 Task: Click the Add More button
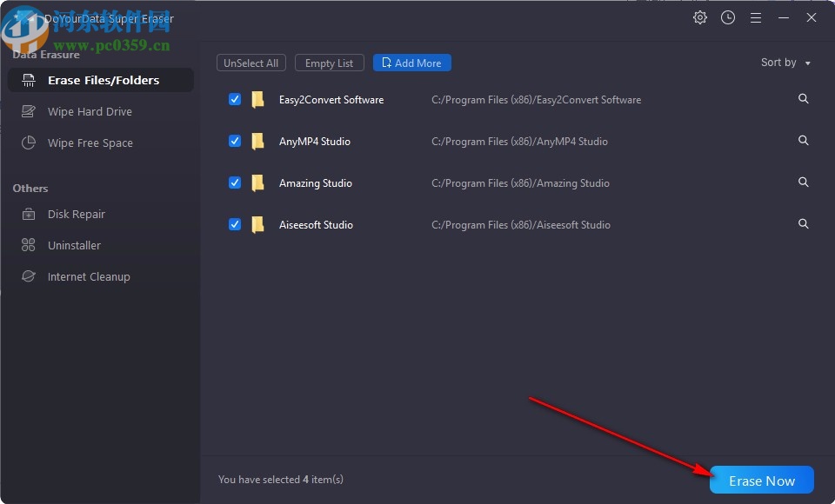(411, 63)
